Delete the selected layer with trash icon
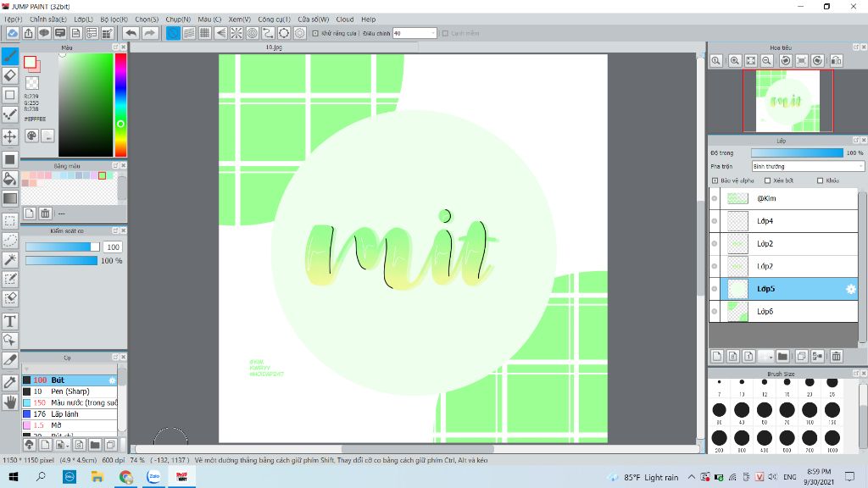868x488 pixels. (x=836, y=357)
